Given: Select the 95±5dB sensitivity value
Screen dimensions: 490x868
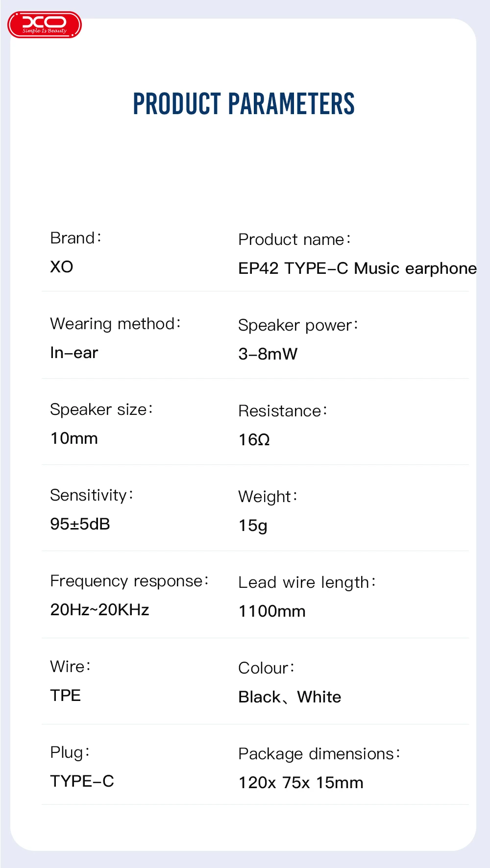Looking at the screenshot, I should point(80,524).
